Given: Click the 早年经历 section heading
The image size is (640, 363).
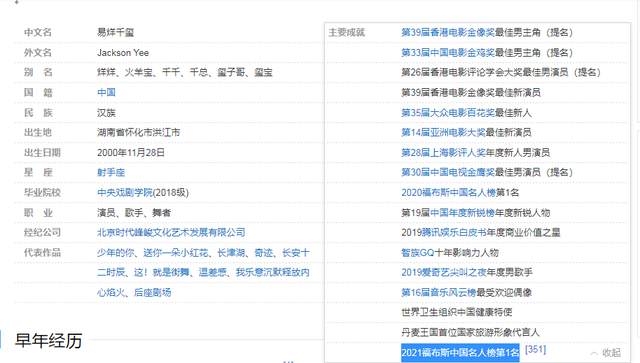Looking at the screenshot, I should click(49, 341).
